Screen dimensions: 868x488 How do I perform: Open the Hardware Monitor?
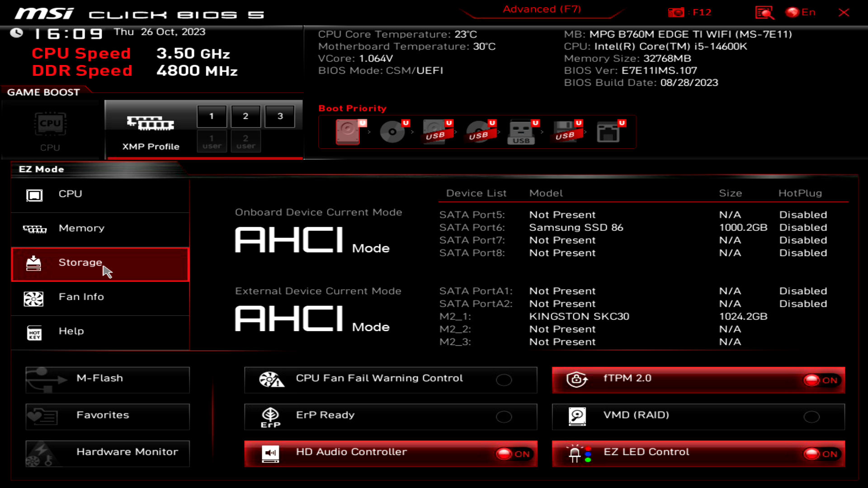[108, 453]
